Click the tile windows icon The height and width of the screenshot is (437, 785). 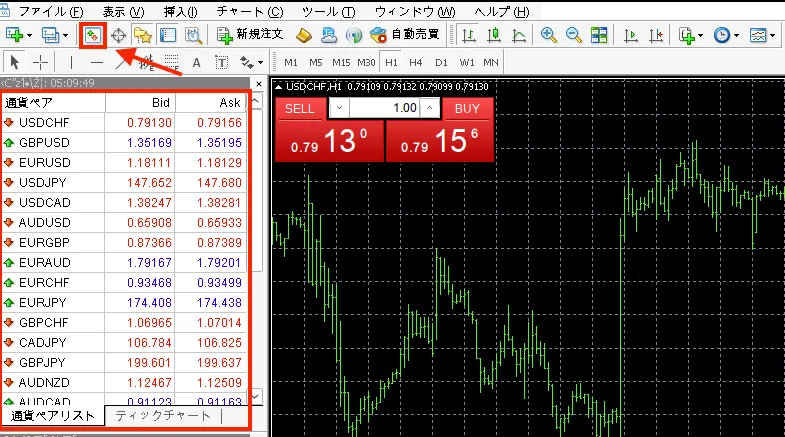click(x=598, y=35)
